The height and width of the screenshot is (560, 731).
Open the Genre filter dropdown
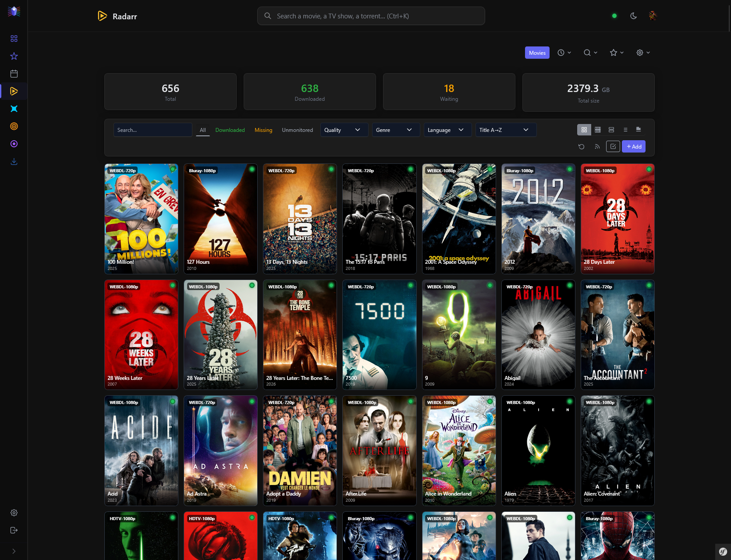point(396,130)
